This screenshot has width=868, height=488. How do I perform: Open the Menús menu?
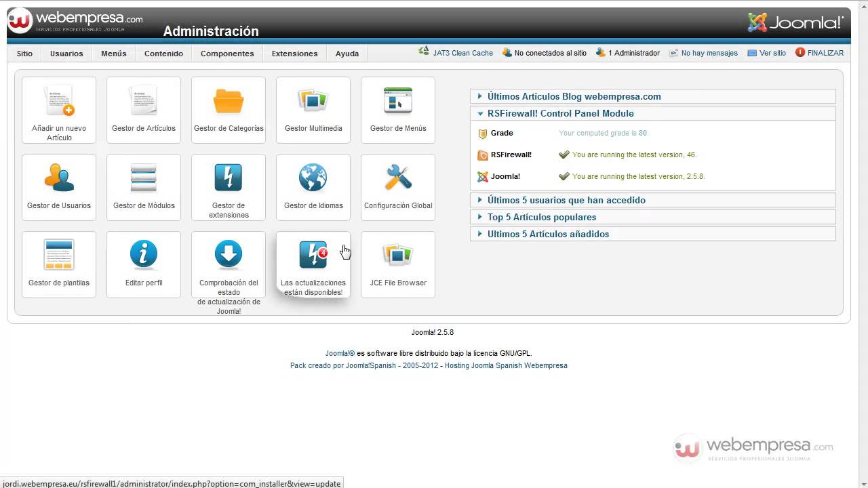[114, 54]
